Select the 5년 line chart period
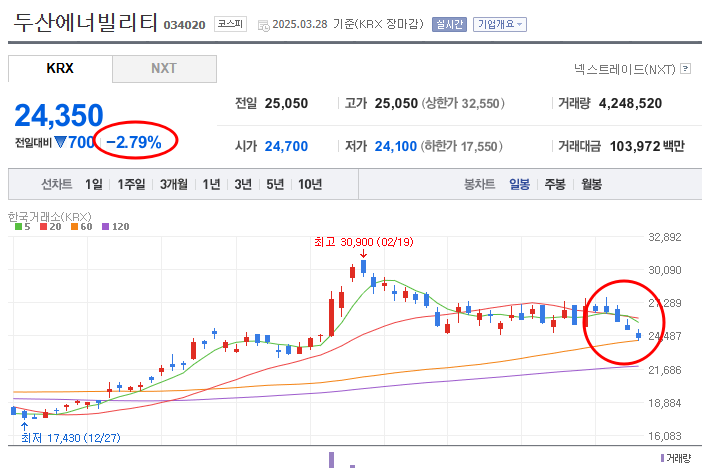Screen dimensions: 702x468 click(275, 184)
